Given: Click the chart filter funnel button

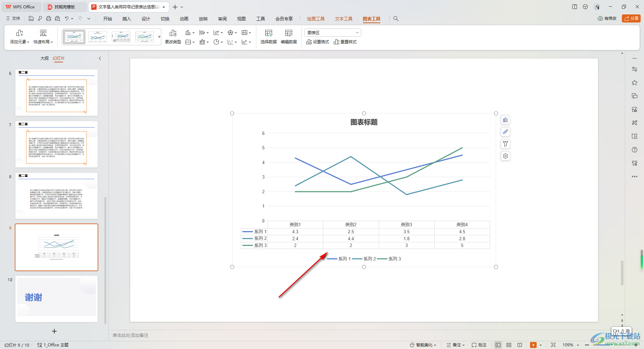Looking at the screenshot, I should click(505, 144).
